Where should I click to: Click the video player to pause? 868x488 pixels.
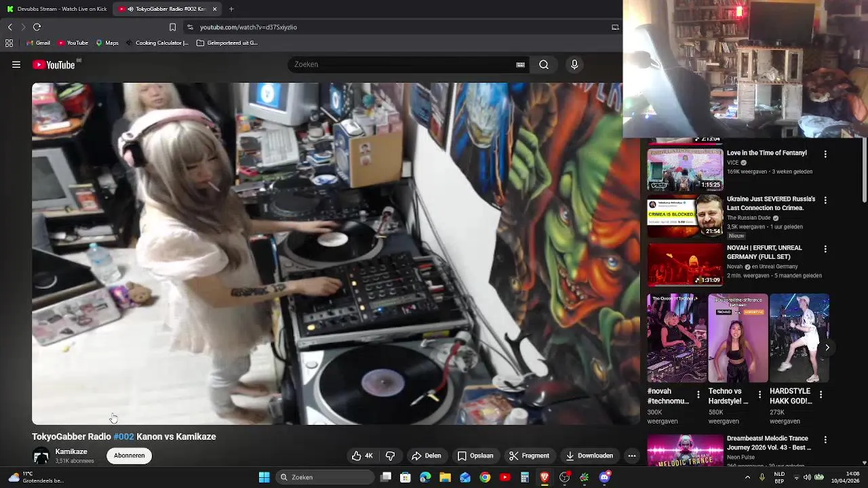(x=336, y=253)
